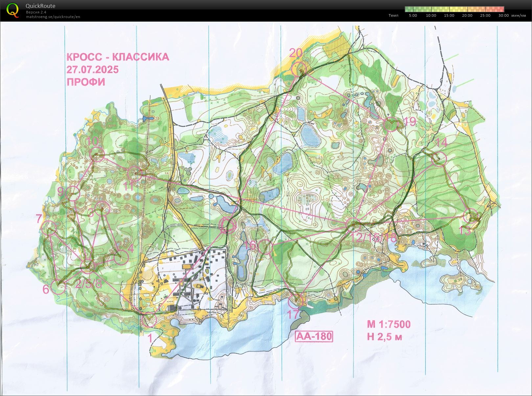
Task: Click control circle 1 near the shoreline
Action: point(150,319)
